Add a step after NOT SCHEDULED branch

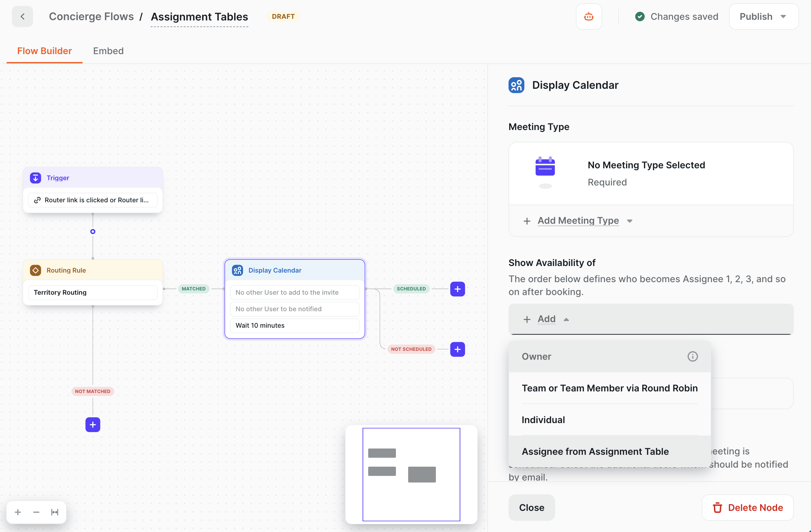coord(457,349)
